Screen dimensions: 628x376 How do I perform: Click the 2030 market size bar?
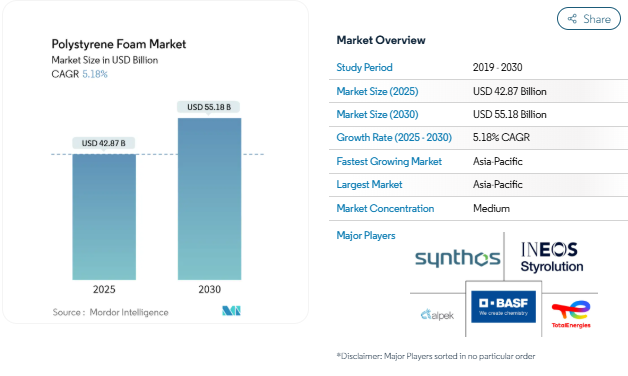[209, 199]
